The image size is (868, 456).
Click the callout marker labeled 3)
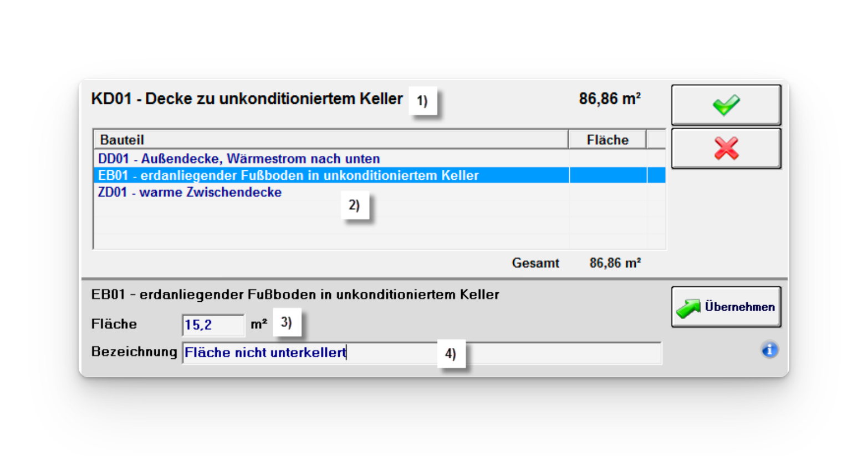(x=287, y=322)
